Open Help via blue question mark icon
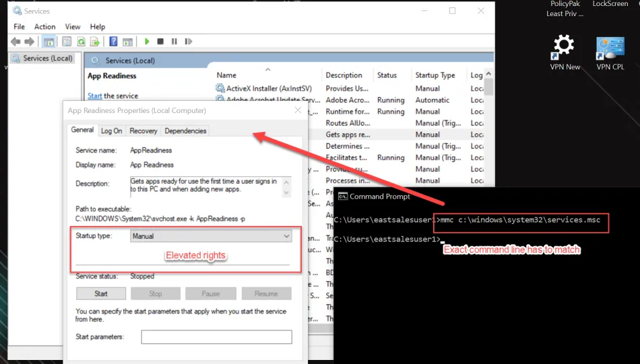This screenshot has width=640, height=364. [114, 42]
